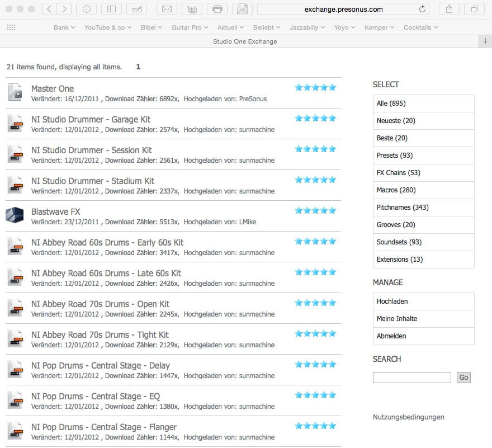Click the NI Studio Drummer Garage Kit icon
492x448 pixels.
pos(15,123)
